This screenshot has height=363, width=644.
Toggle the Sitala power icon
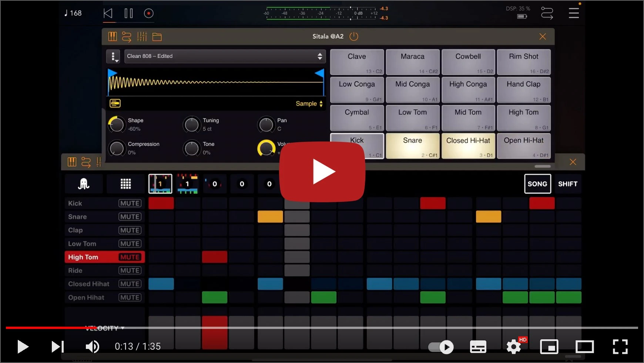click(354, 36)
